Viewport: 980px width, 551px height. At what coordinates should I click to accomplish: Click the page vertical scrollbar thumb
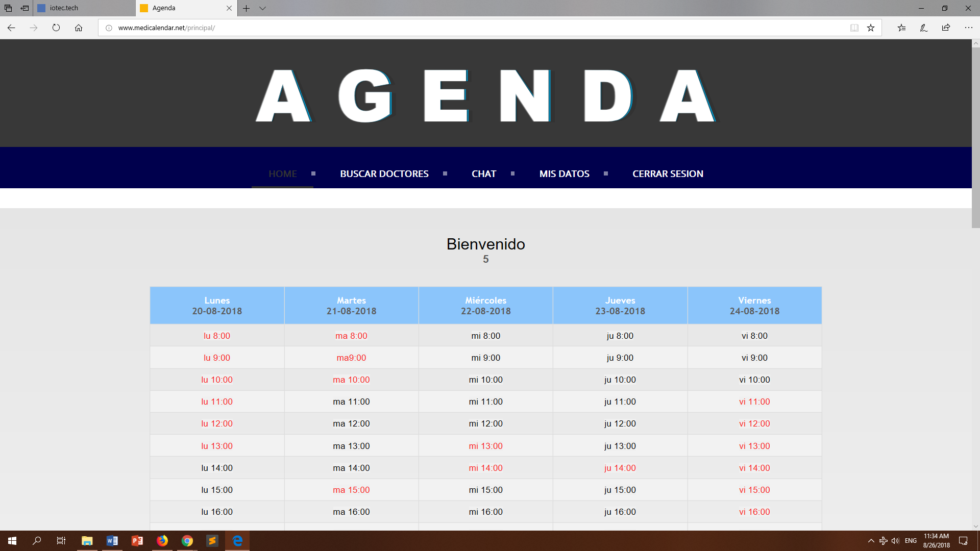pos(975,138)
